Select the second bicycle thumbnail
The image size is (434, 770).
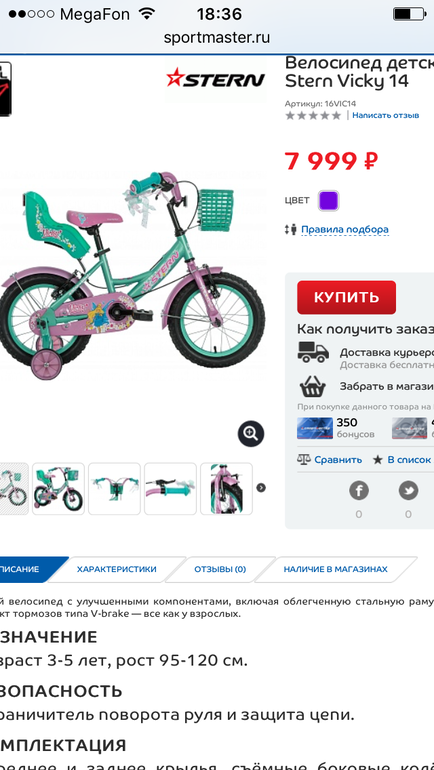click(58, 489)
